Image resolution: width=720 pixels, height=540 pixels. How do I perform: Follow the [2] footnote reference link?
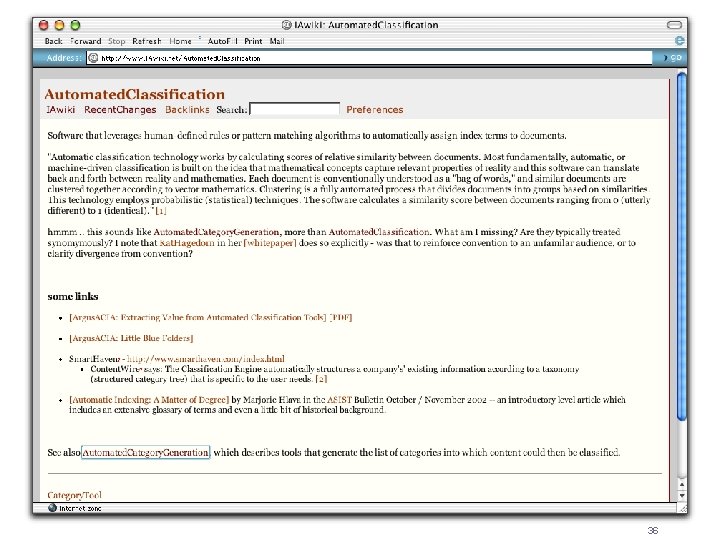pos(321,379)
